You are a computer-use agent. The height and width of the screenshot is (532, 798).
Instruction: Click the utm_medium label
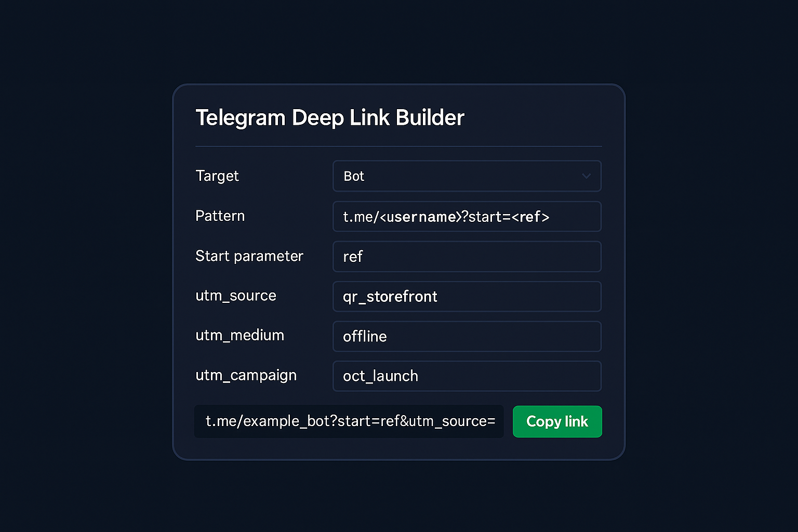pyautogui.click(x=240, y=336)
